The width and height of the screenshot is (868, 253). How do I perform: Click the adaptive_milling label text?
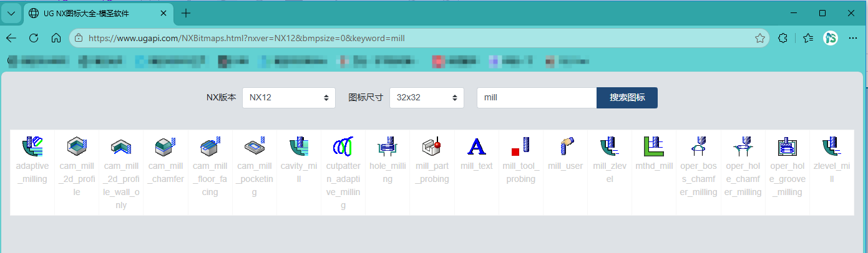click(32, 173)
